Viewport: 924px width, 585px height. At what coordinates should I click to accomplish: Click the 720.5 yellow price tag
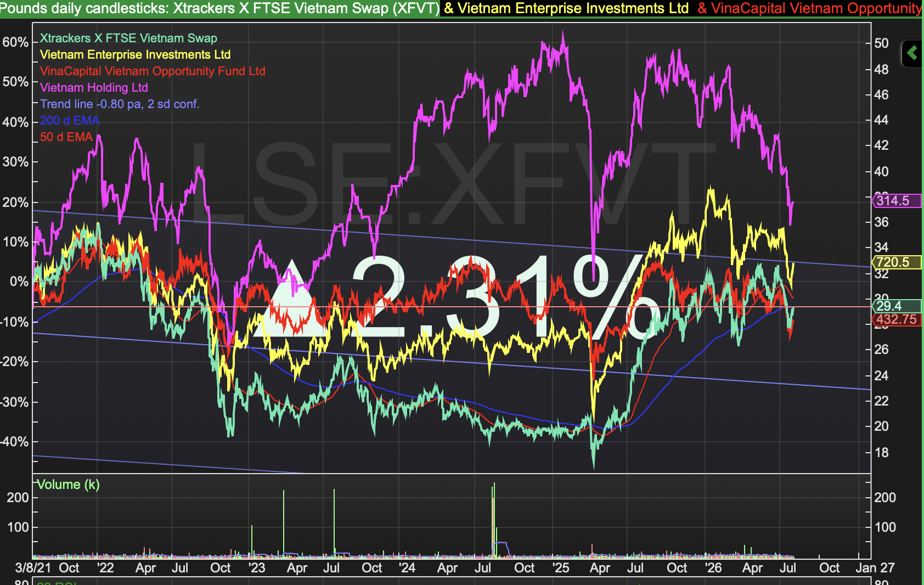click(x=897, y=262)
